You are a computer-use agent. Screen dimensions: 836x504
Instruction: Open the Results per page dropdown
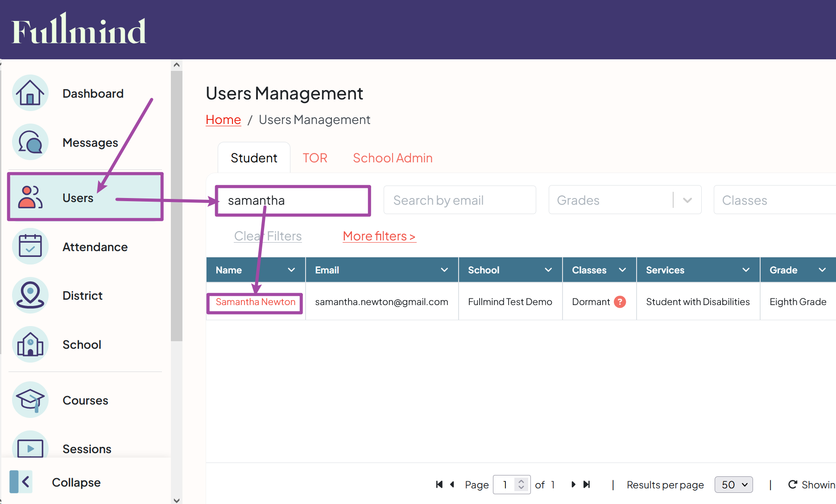point(733,485)
